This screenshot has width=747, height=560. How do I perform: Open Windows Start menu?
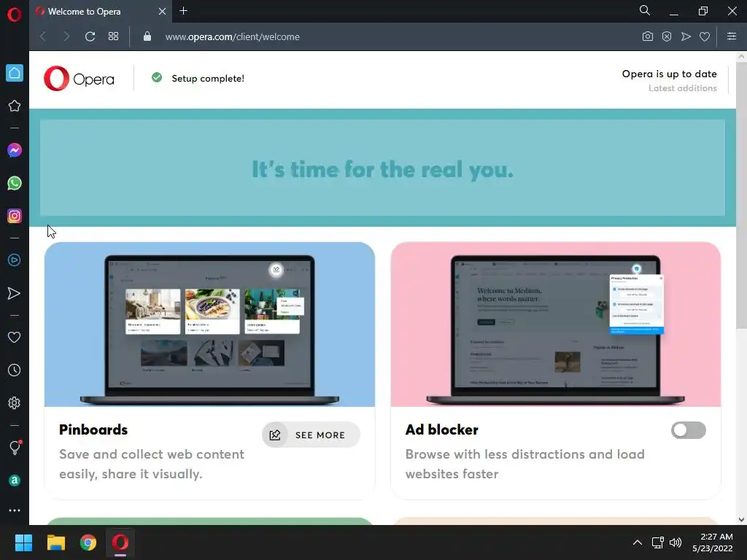tap(23, 542)
